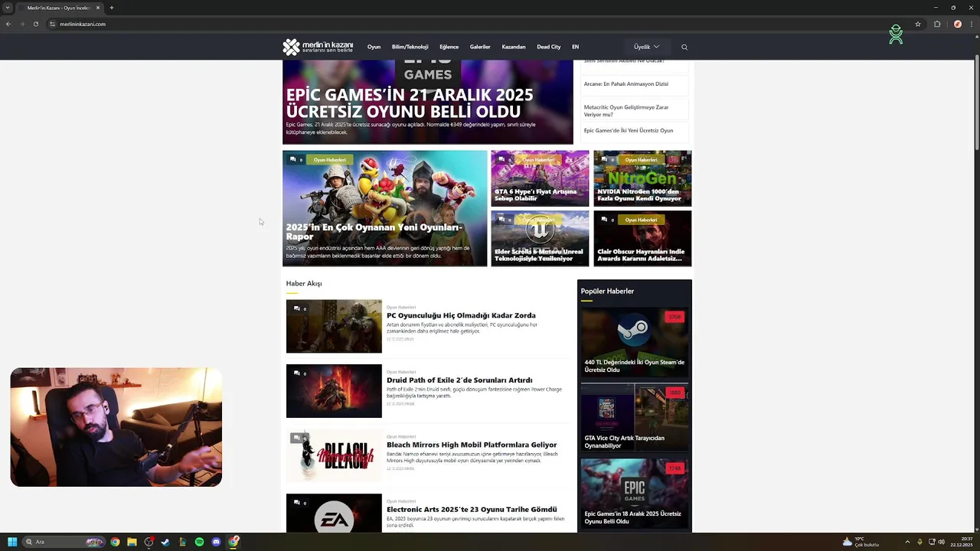This screenshot has height=551, width=980.
Task: Click the comment icon on PC Oyunculuğu thumbnail
Action: pos(296,308)
